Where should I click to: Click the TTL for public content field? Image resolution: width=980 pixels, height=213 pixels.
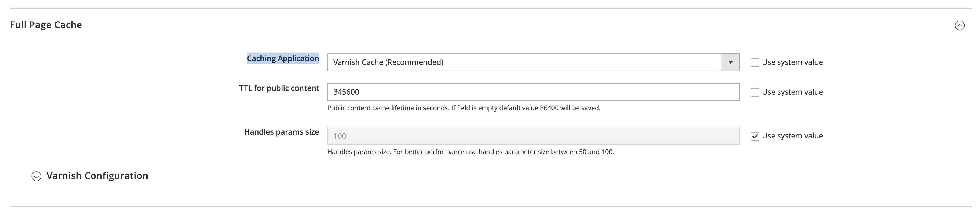pos(533,92)
